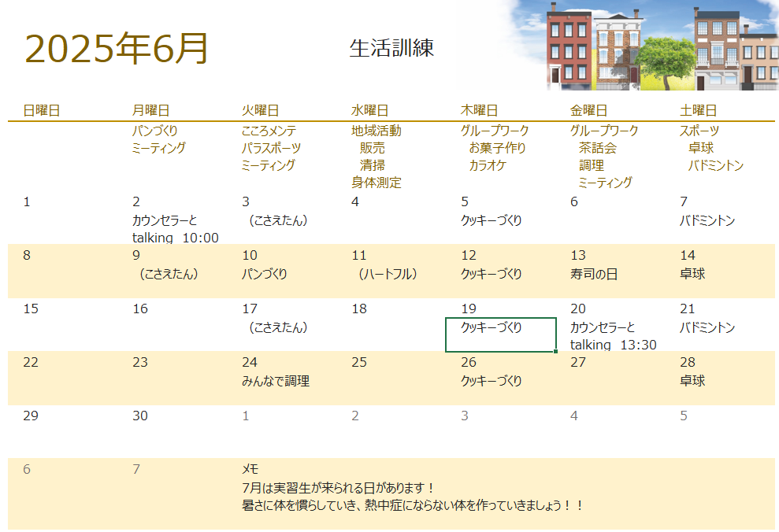Viewport: 779px width, 532px height.
Task: Select the 2025年6月 title
Action: coord(117,49)
